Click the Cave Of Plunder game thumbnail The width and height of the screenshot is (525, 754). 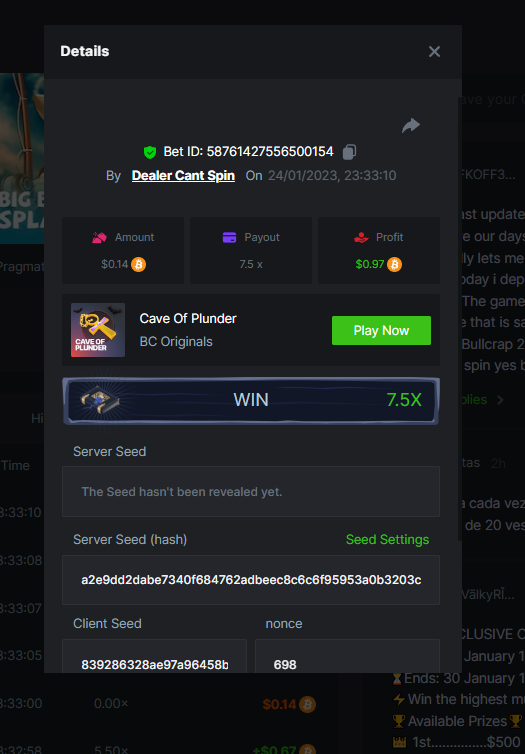[x=98, y=330]
